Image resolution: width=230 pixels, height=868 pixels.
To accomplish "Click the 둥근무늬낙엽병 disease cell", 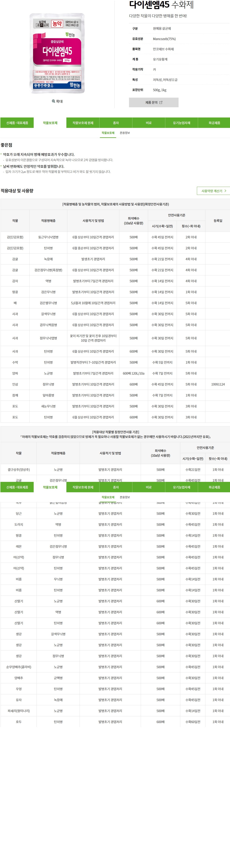I will [48, 237].
